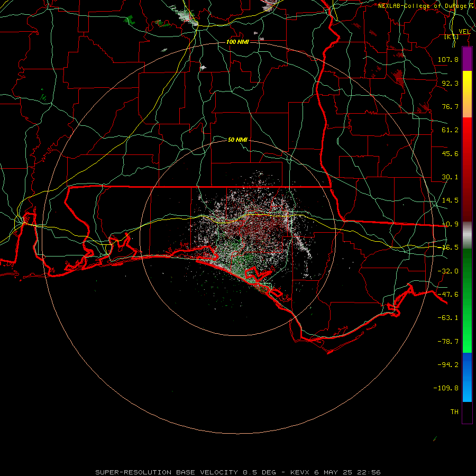Click the -47.6 velocity scale label

click(448, 295)
